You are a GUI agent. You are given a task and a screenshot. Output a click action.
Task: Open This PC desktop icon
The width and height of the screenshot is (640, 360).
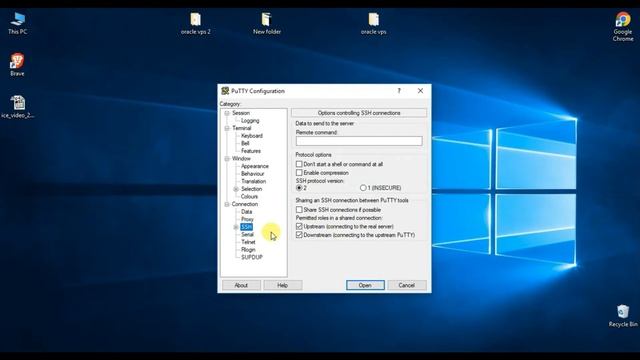coord(17,23)
